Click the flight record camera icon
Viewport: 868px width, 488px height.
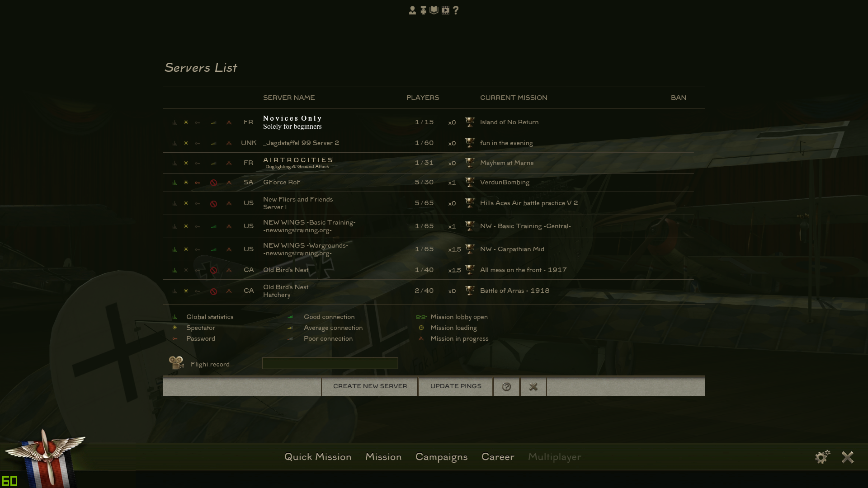tap(176, 362)
